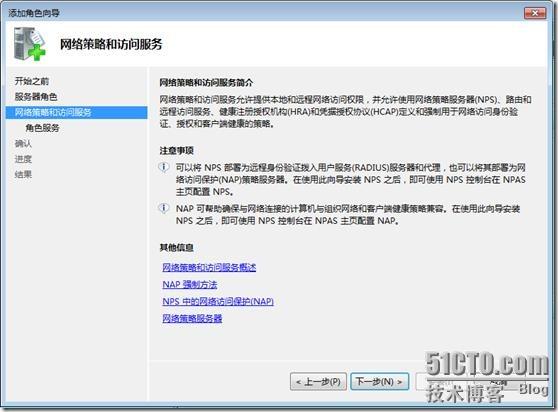Open the 网络策略和访问服务概述 link
The height and width of the screenshot is (412, 558).
coord(209,267)
